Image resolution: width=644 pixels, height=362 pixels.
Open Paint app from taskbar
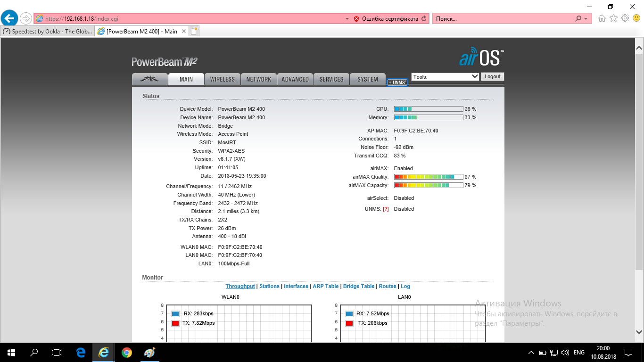(x=149, y=352)
